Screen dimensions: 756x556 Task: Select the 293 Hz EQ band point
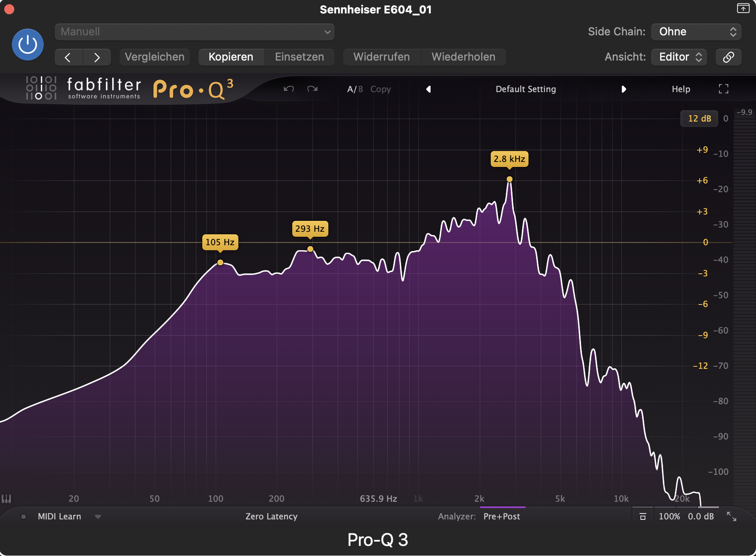tap(310, 249)
